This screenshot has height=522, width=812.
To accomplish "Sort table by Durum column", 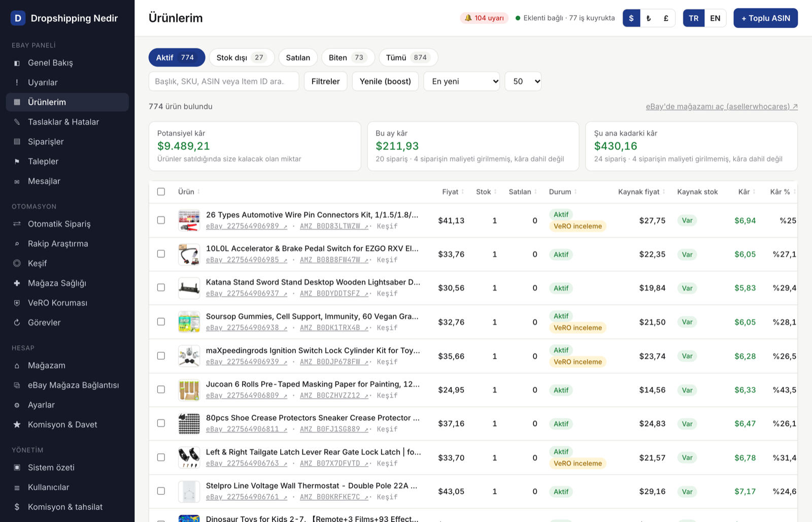I will (563, 192).
